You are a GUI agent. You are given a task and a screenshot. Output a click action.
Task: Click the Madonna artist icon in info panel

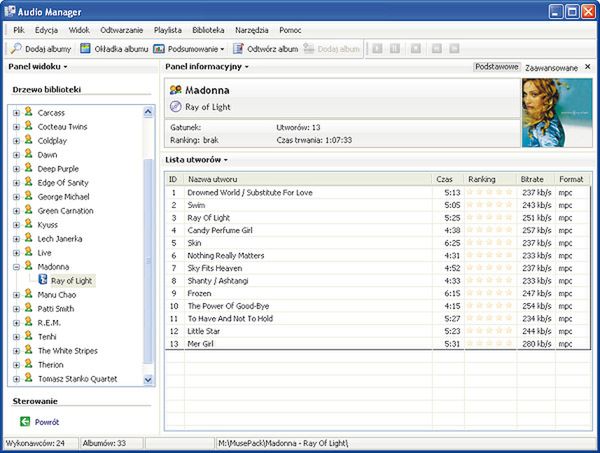click(x=176, y=90)
